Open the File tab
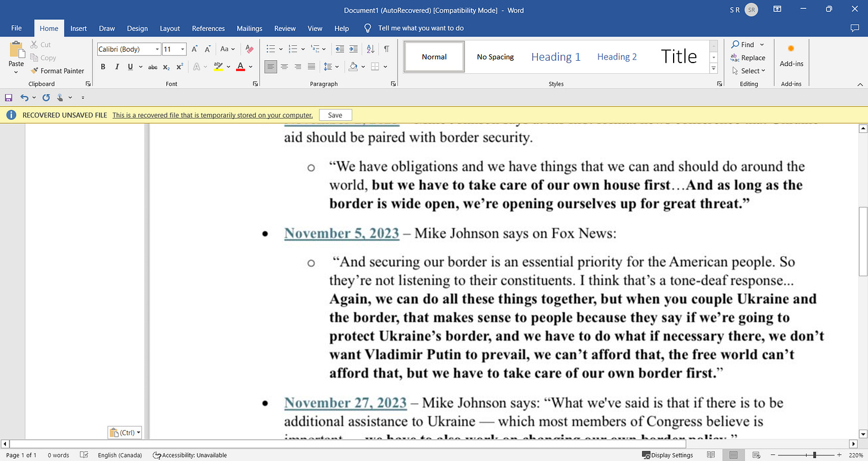Image resolution: width=868 pixels, height=461 pixels. tap(17, 28)
